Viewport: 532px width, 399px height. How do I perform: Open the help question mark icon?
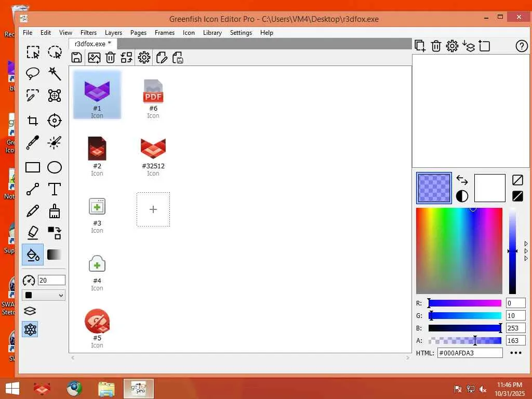pos(522,46)
